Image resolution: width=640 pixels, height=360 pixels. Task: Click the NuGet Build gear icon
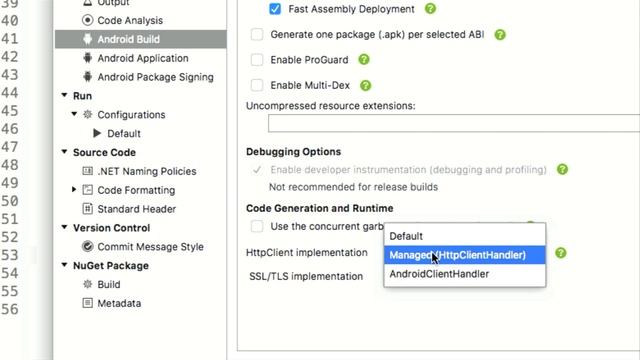point(87,284)
